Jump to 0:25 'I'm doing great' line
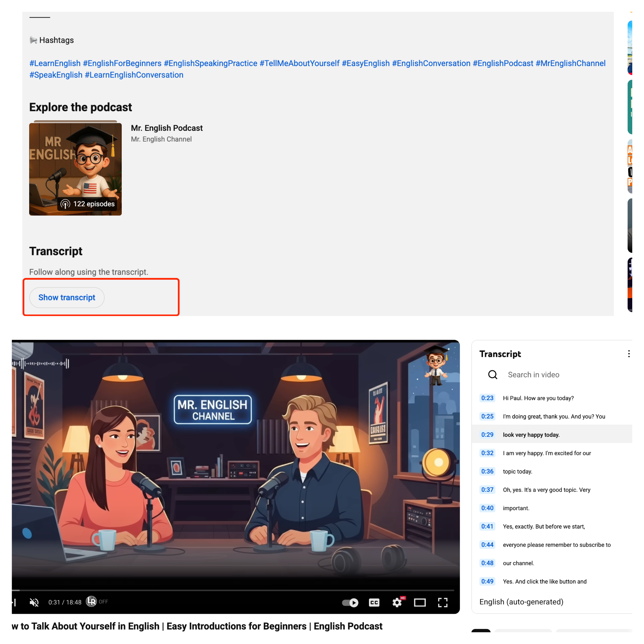The width and height of the screenshot is (644, 644). (552, 417)
